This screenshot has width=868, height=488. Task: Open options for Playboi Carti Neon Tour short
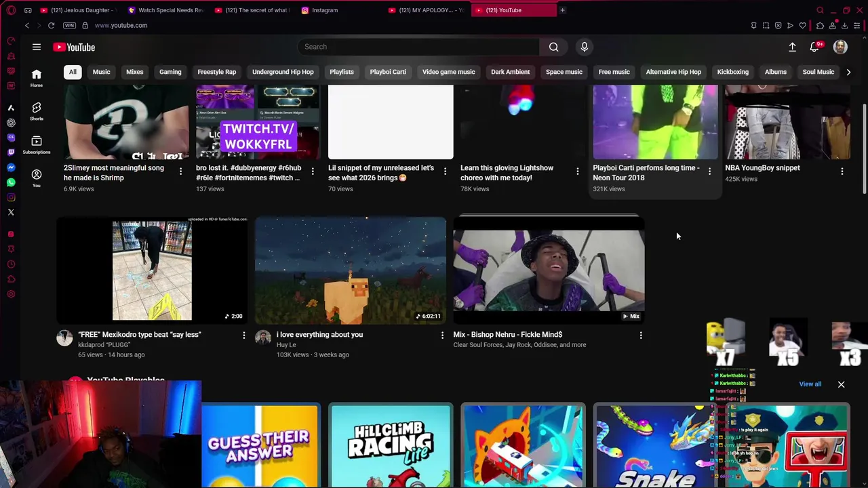[709, 171]
